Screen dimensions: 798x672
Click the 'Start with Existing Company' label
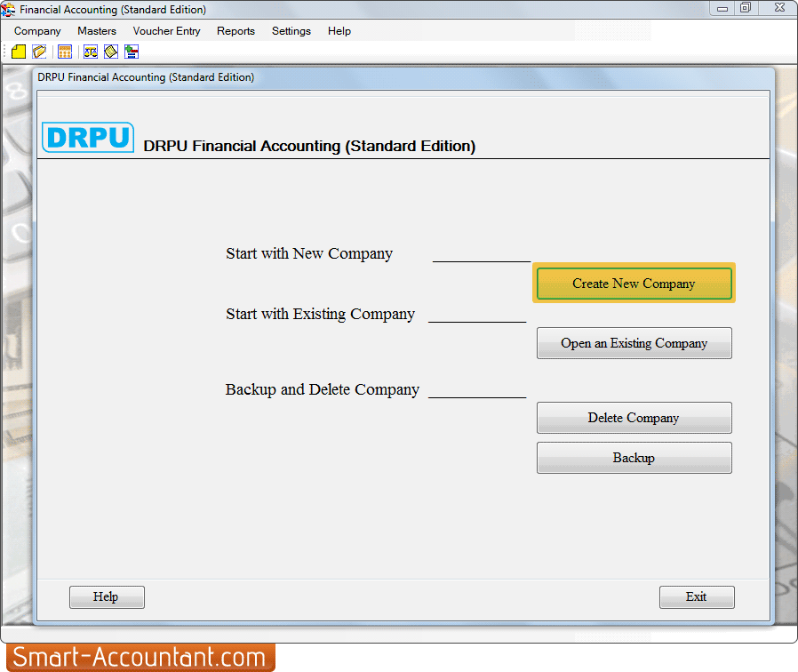[320, 314]
